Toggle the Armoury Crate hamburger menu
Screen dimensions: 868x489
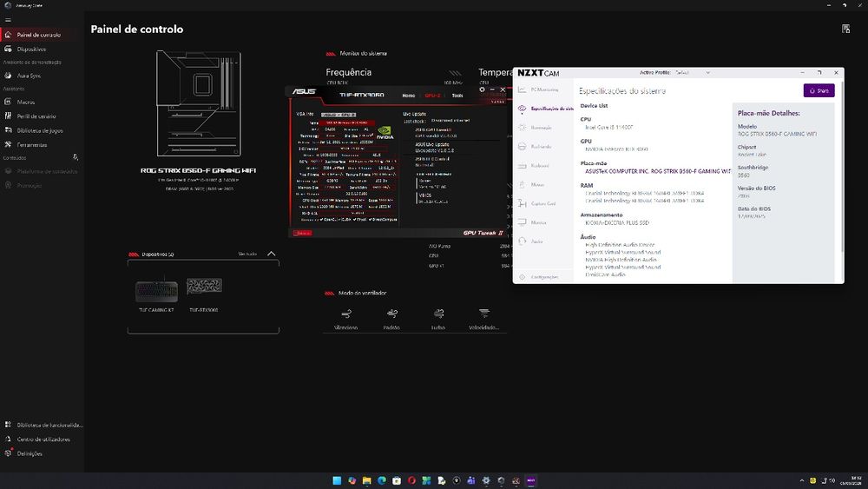coord(8,20)
